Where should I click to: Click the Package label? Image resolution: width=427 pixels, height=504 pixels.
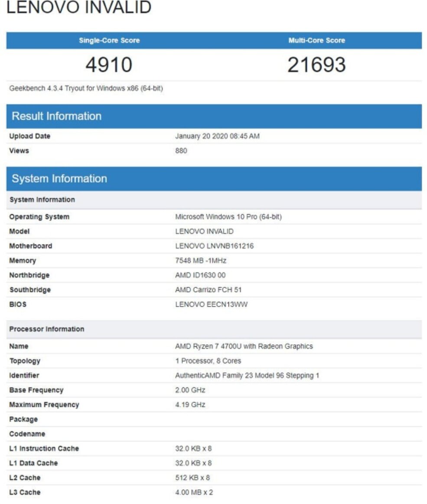tap(23, 419)
